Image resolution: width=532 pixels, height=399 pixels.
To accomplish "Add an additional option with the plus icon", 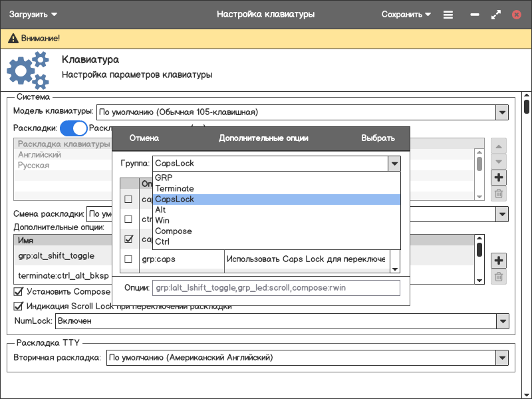I will (x=498, y=261).
